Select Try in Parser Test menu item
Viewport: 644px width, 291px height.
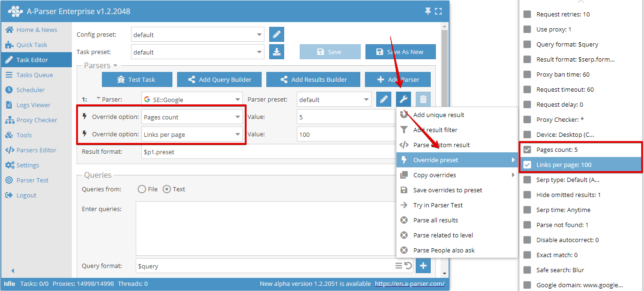(438, 205)
